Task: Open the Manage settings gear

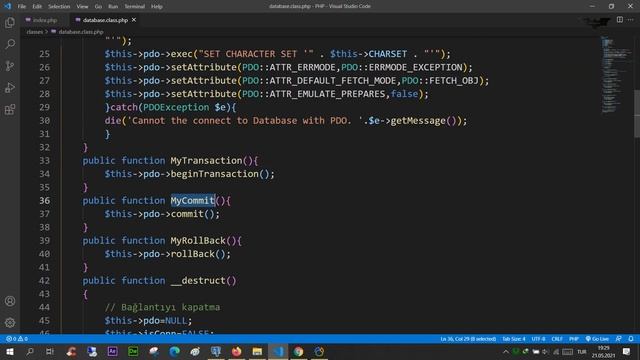Action: click(10, 322)
